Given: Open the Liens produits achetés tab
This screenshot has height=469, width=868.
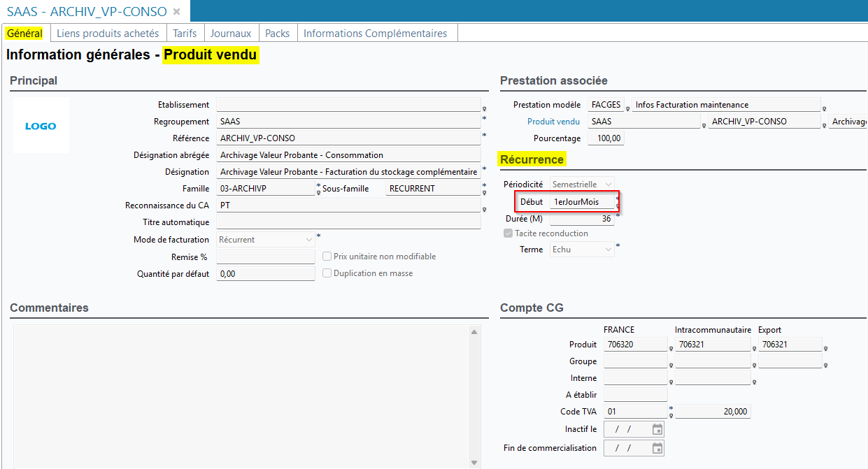Looking at the screenshot, I should click(108, 33).
